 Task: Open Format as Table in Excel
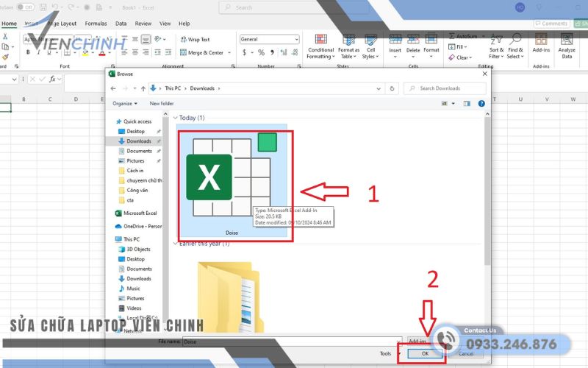pos(348,46)
